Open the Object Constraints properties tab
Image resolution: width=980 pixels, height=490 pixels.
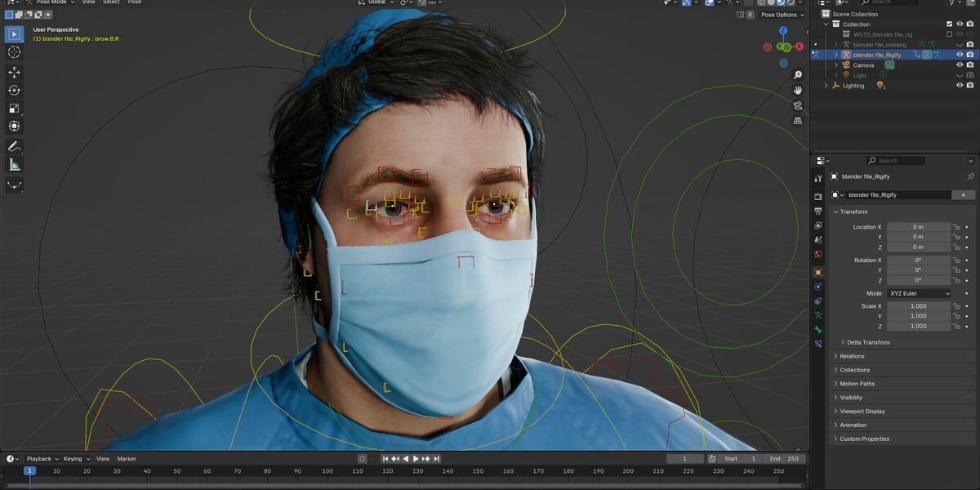click(818, 301)
